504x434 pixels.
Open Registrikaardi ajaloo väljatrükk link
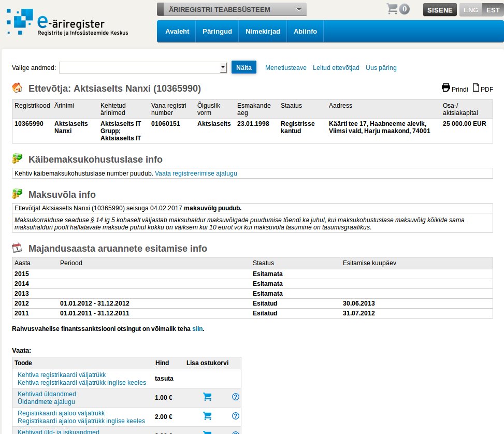[x=61, y=413]
